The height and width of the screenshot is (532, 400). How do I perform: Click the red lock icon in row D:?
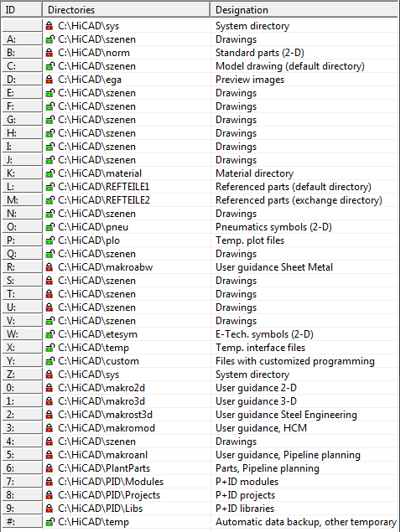pyautogui.click(x=49, y=80)
